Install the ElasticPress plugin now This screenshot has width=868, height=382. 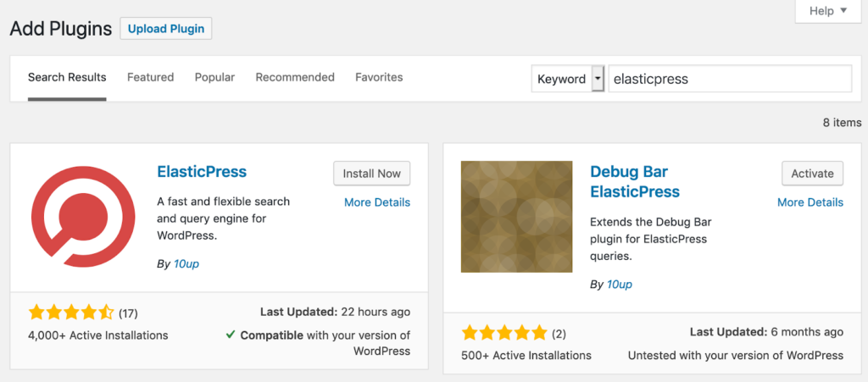point(372,174)
